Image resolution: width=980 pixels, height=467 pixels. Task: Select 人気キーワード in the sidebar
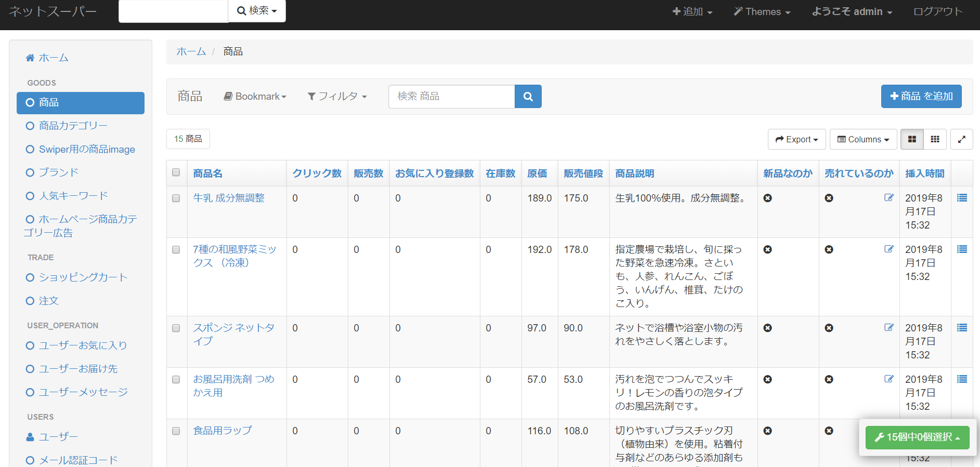(81, 196)
